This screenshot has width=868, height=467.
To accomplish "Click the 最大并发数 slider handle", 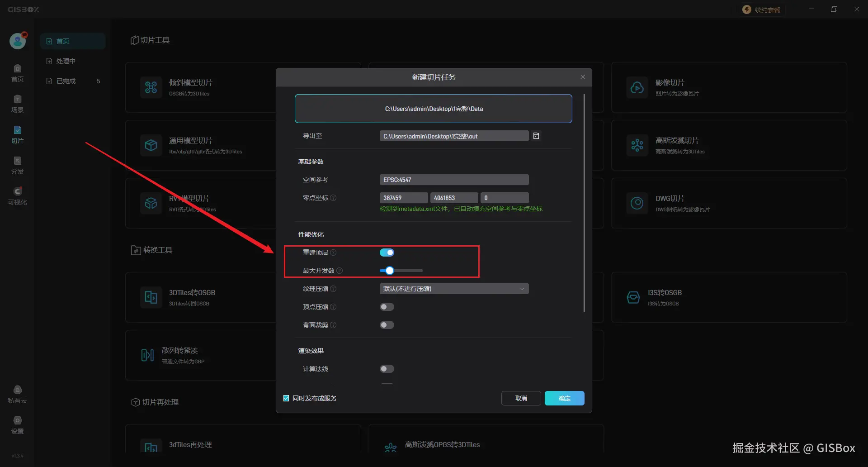I will click(x=390, y=271).
